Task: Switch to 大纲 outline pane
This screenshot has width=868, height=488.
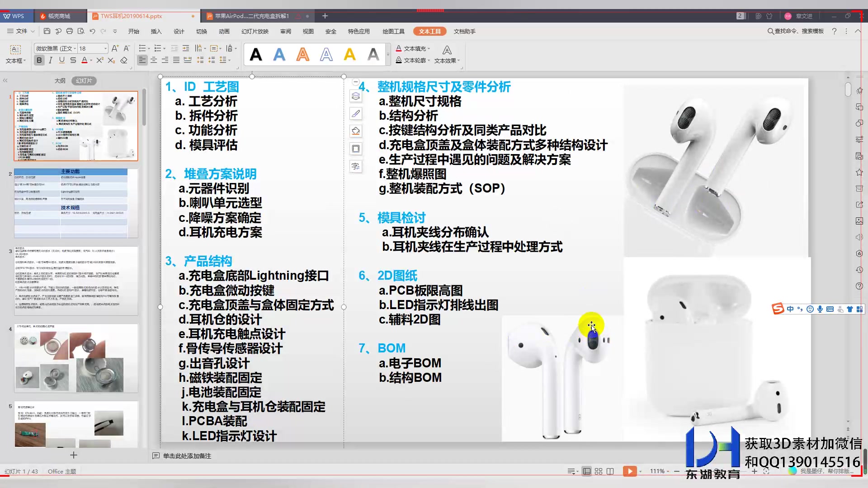Action: coord(60,80)
